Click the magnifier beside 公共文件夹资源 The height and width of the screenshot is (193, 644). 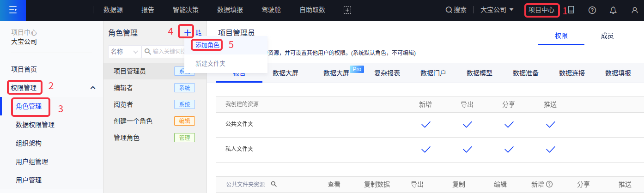pos(273,184)
